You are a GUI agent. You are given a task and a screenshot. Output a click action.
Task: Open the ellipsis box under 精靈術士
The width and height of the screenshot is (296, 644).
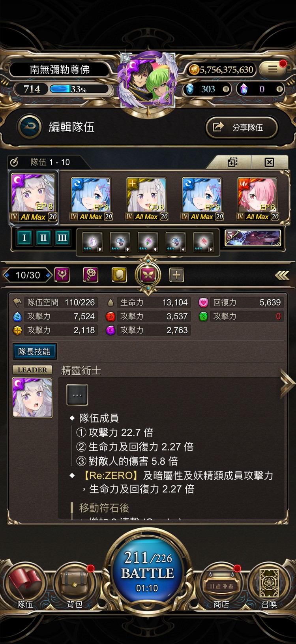77,395
